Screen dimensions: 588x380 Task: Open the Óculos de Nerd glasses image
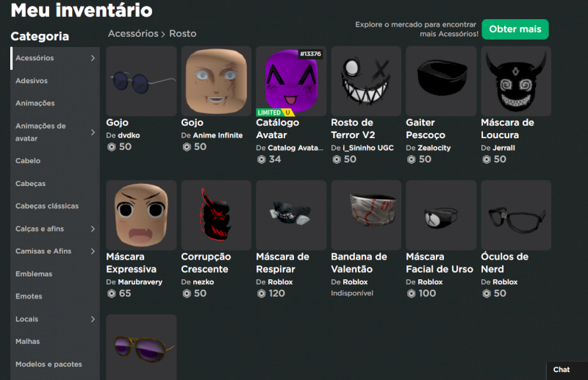pos(516,215)
